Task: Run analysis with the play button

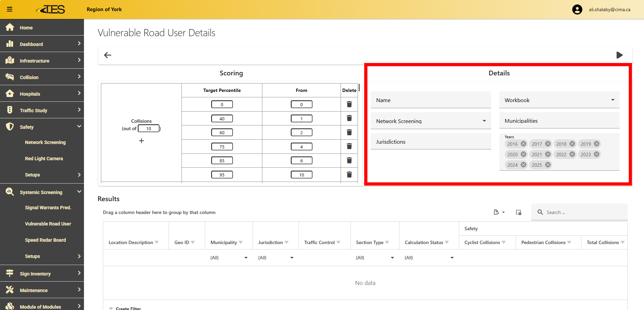Action: [x=619, y=55]
